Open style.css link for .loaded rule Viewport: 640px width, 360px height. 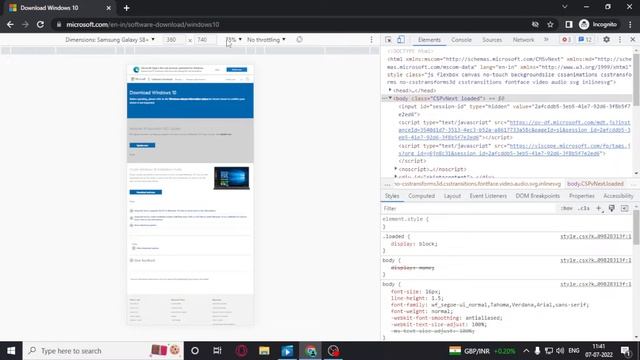[595, 236]
